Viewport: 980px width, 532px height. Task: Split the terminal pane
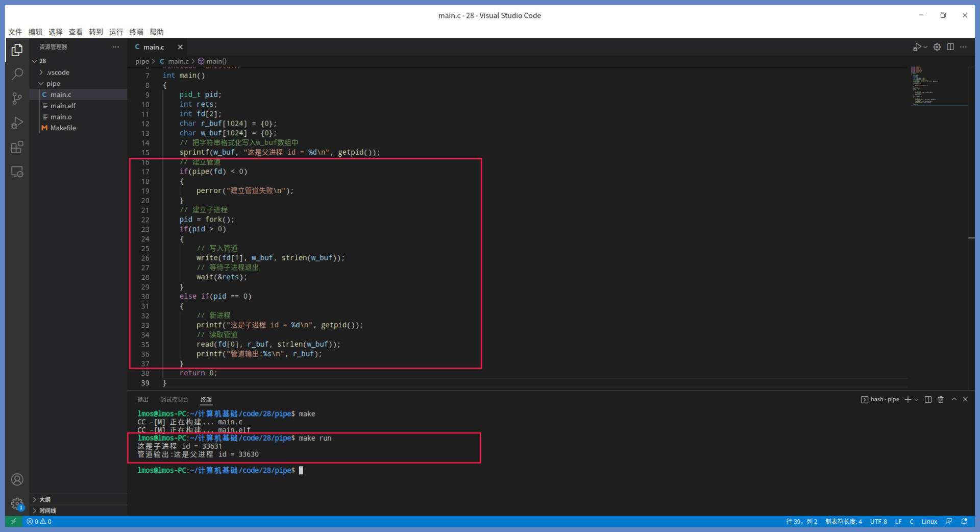[928, 399]
